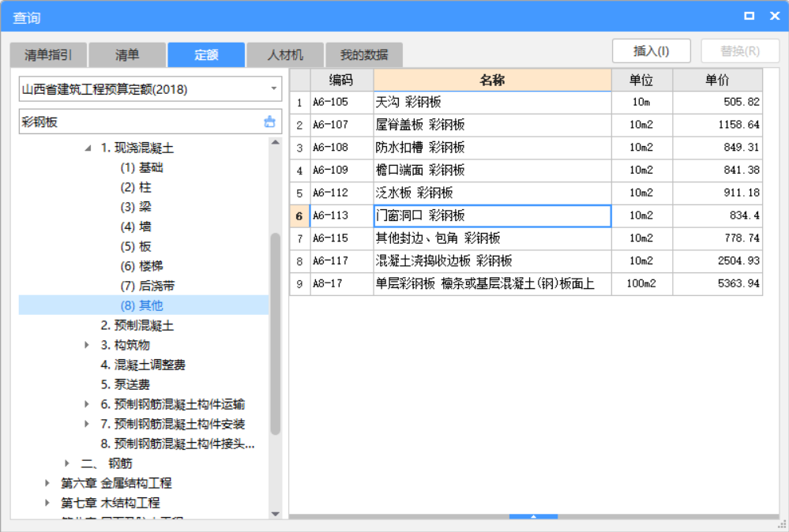Viewport: 789px width, 532px height.
Task: Select (1) 基础 in the tree
Action: [142, 167]
